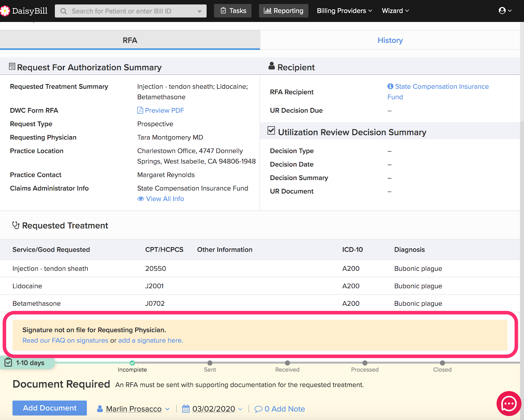The height and width of the screenshot is (420, 524).
Task: Click the Add Document button
Action: pos(49,408)
